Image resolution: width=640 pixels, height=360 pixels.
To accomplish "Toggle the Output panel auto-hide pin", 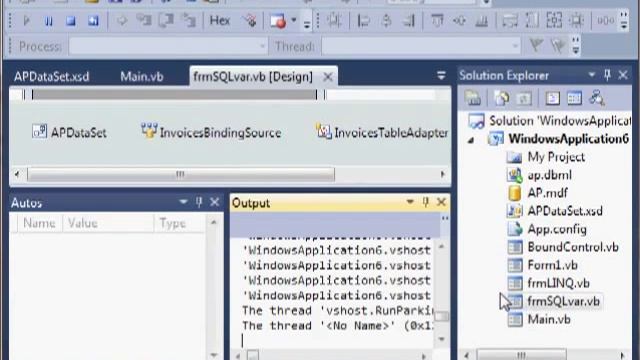I will point(425,202).
